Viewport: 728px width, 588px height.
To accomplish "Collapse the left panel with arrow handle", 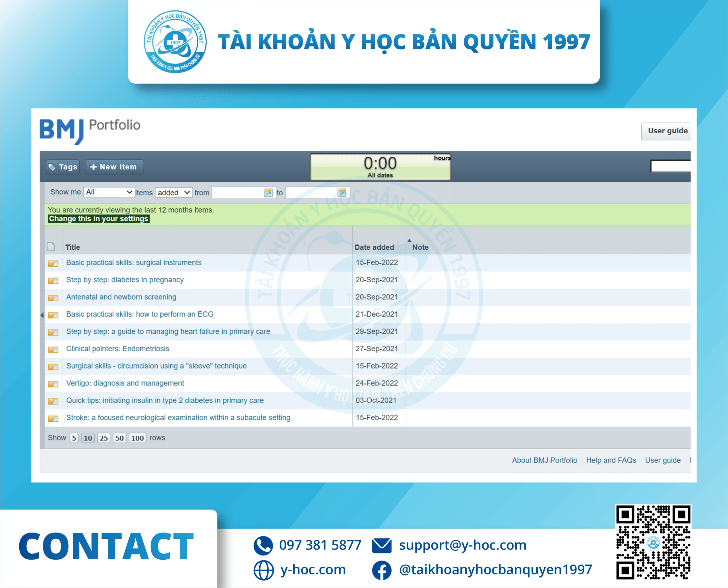I will (42, 315).
